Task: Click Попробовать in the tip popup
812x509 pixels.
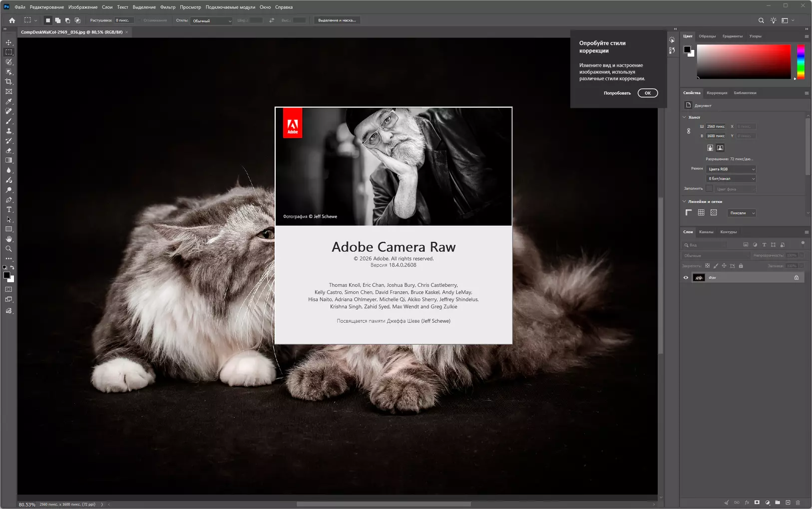Action: (617, 93)
